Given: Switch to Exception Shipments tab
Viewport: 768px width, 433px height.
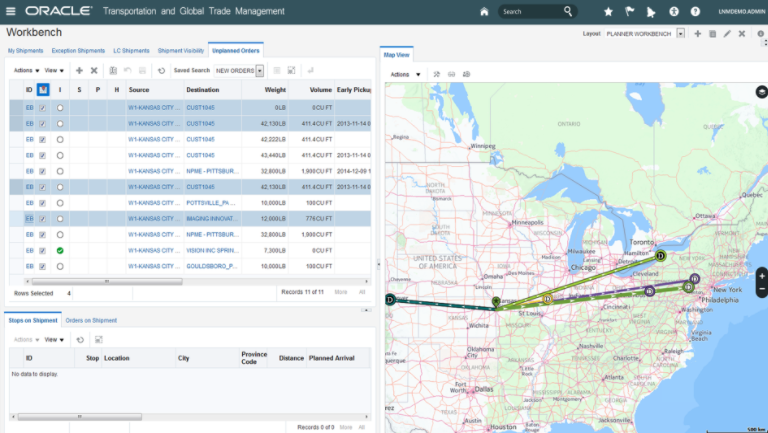Looking at the screenshot, I should point(78,50).
